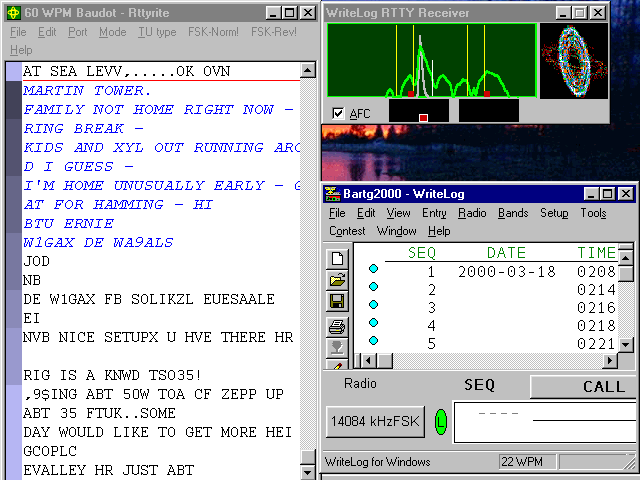The height and width of the screenshot is (480, 640).
Task: Click the cyan marker for log entry 1
Action: 373,269
